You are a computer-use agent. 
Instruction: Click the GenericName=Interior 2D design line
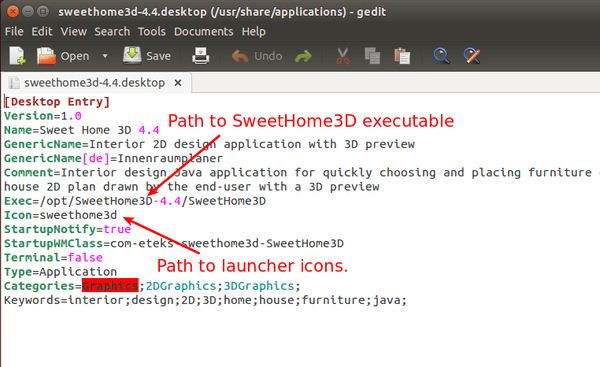click(209, 144)
